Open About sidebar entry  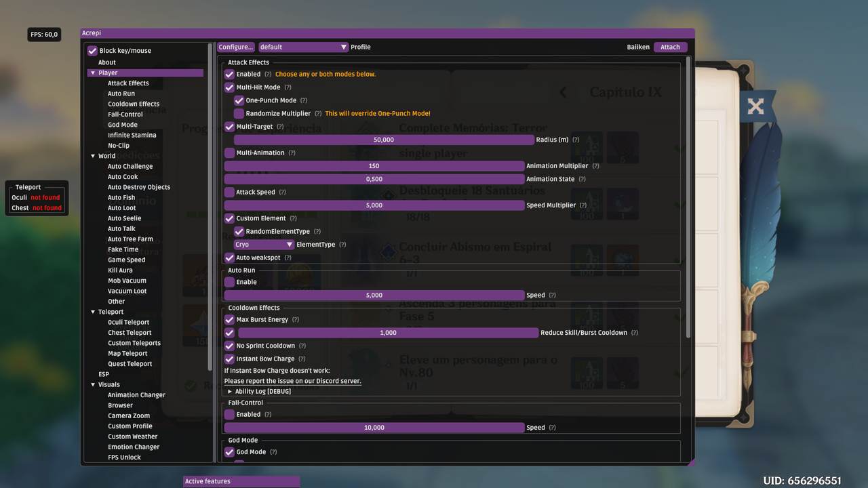pyautogui.click(x=107, y=62)
